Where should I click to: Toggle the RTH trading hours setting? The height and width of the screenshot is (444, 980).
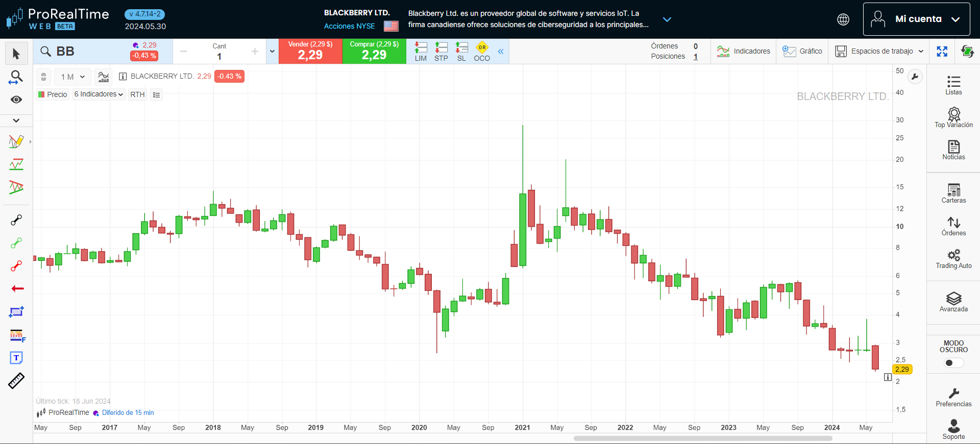click(137, 94)
